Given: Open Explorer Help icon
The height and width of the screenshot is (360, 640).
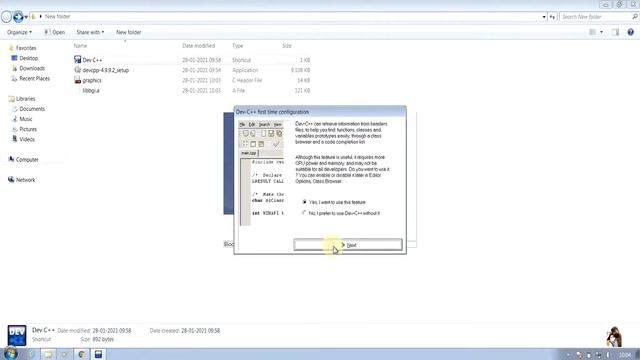Looking at the screenshot, I should [x=631, y=32].
